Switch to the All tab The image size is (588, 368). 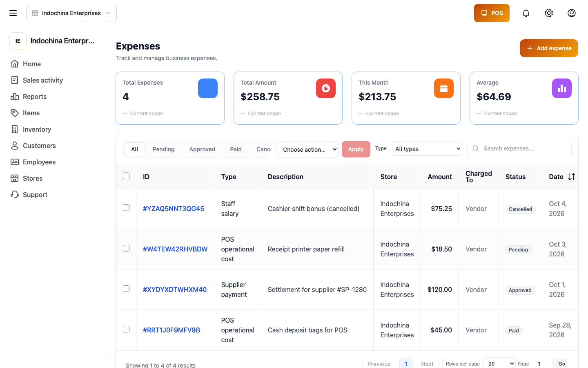click(134, 149)
